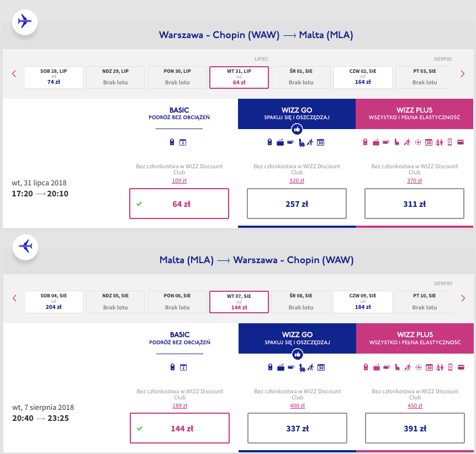Select outbound BASIC fare 64 zł
This screenshot has height=454, width=476.
coord(179,204)
